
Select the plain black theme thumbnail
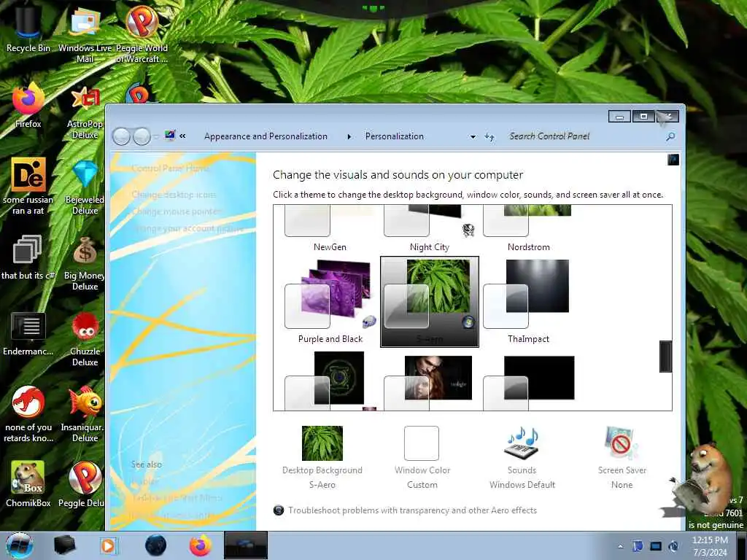528,380
